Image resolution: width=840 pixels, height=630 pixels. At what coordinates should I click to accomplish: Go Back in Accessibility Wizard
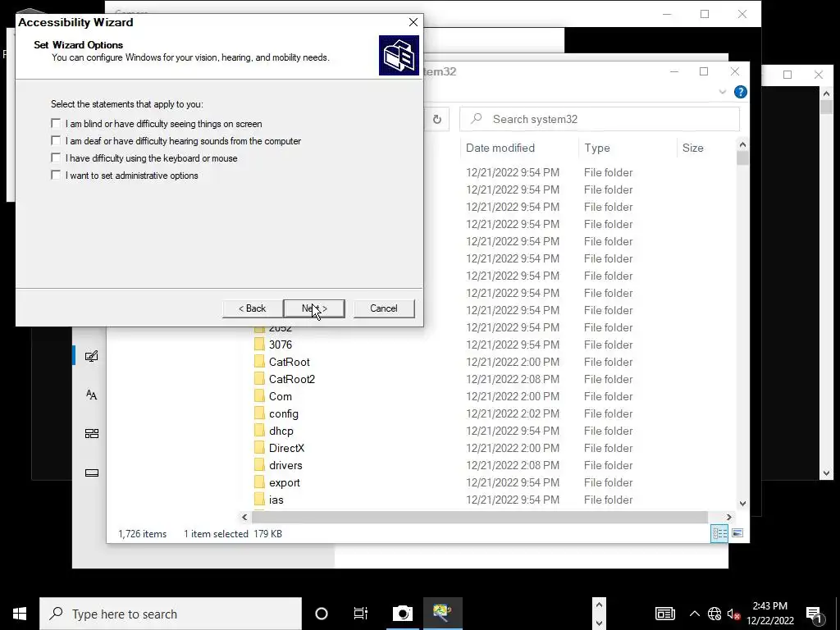pyautogui.click(x=253, y=308)
